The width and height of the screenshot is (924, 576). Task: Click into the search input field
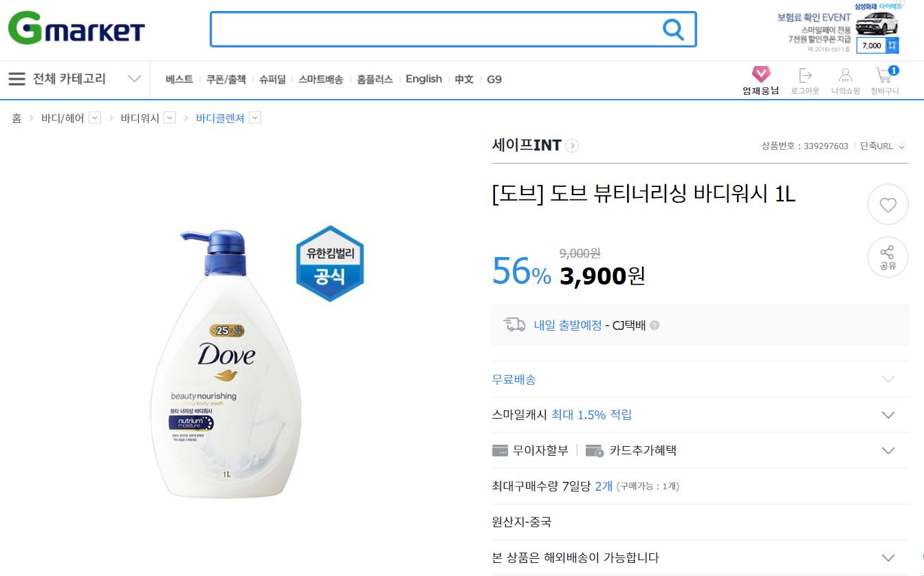(x=434, y=29)
